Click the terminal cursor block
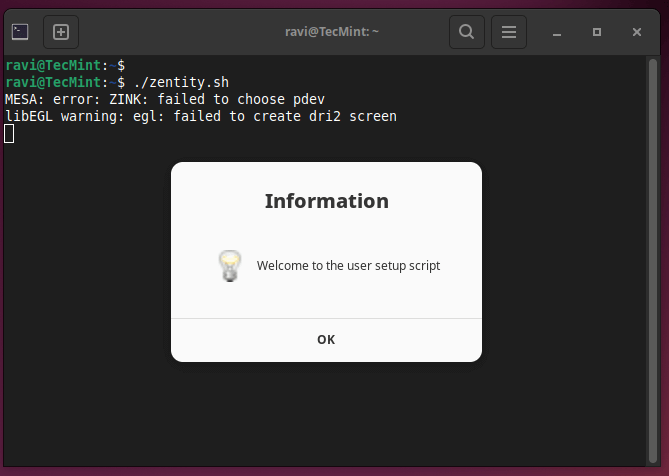This screenshot has width=669, height=476. tap(9, 134)
